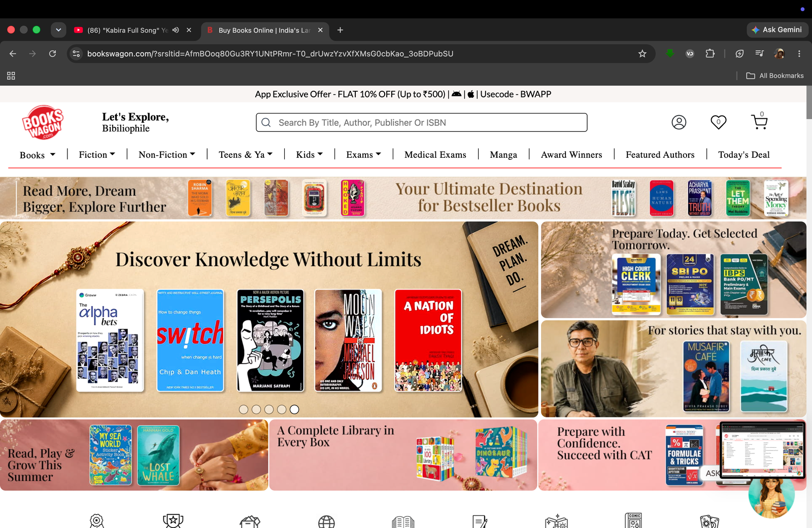Screen dimensions: 812x528
Task: Select the second carousel dot
Action: tap(256, 409)
